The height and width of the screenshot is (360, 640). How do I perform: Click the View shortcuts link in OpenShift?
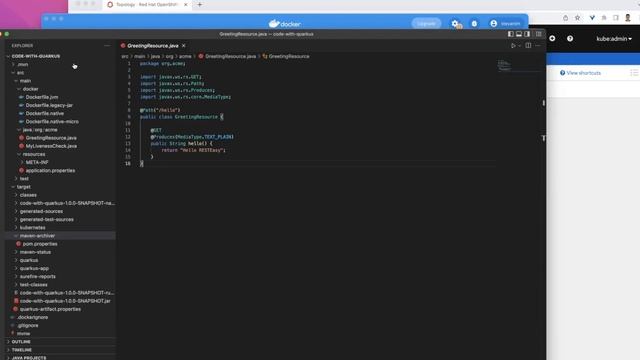tap(580, 73)
